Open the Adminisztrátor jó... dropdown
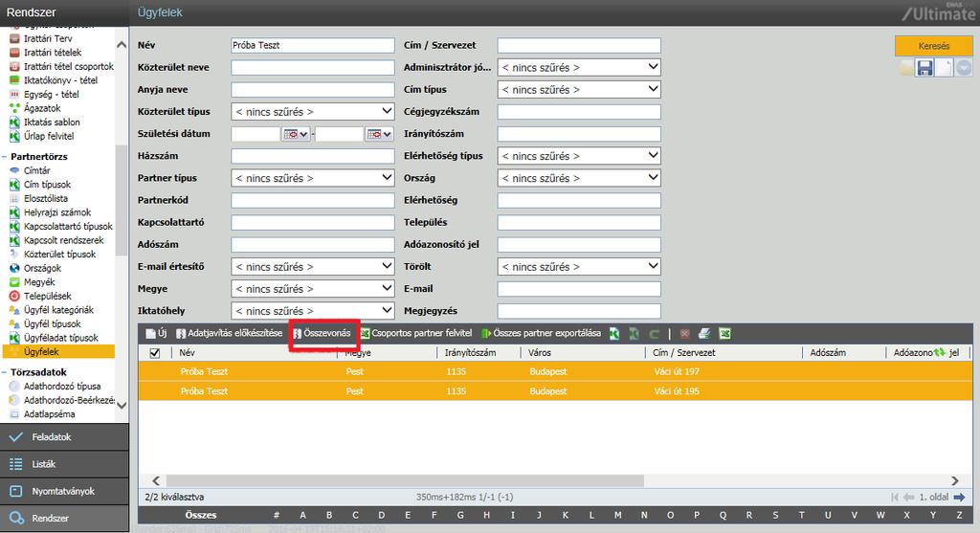 click(579, 68)
